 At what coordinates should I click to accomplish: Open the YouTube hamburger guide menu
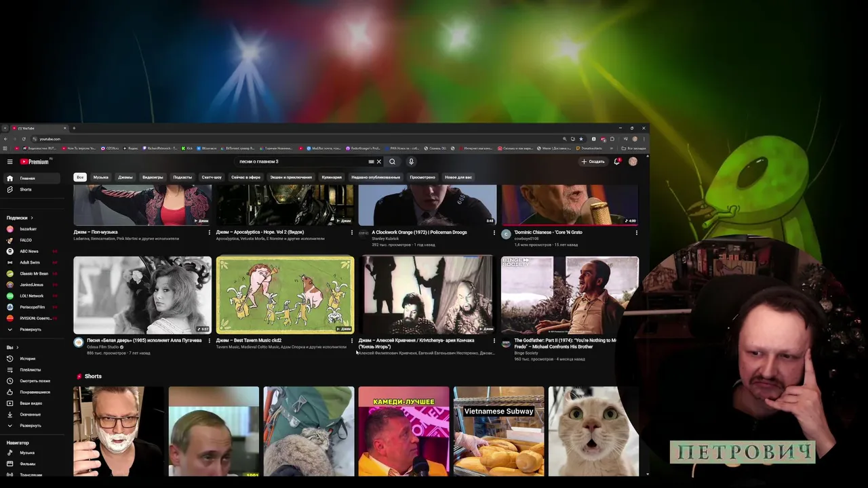[x=10, y=161]
